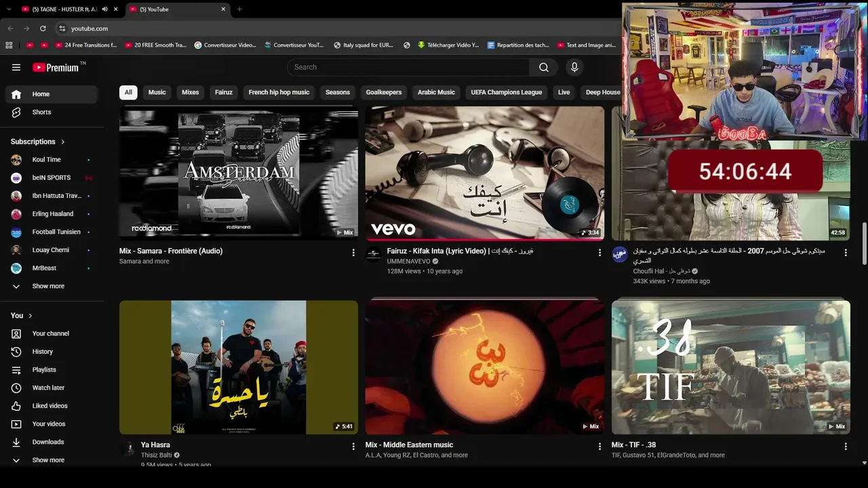Open the Italy squad for EUR bookmark

(x=363, y=45)
